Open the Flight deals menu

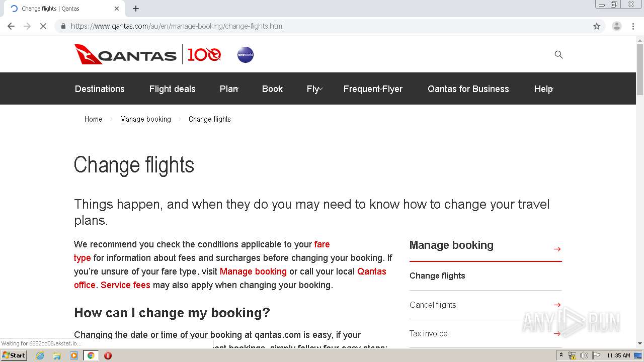tap(172, 89)
